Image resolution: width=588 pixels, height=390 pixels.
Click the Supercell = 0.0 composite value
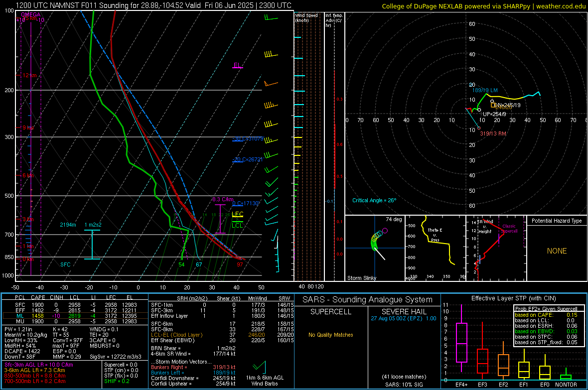pos(121,365)
